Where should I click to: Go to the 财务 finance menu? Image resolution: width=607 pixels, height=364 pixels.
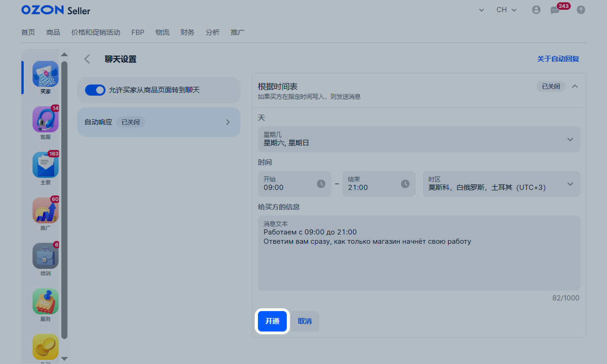(x=187, y=32)
